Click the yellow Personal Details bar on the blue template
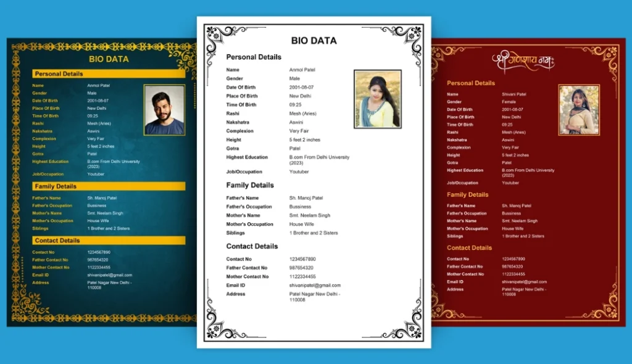The image size is (632, 364). (x=109, y=74)
